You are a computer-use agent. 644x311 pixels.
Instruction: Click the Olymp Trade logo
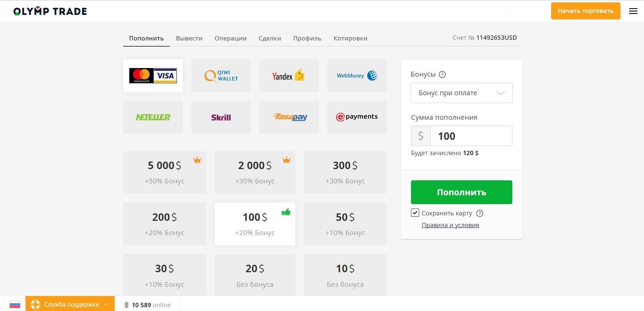pos(50,11)
